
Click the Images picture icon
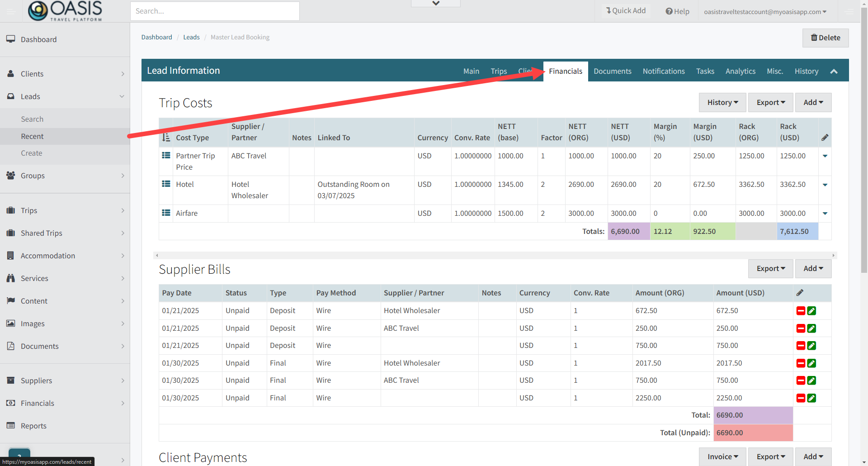tap(10, 323)
